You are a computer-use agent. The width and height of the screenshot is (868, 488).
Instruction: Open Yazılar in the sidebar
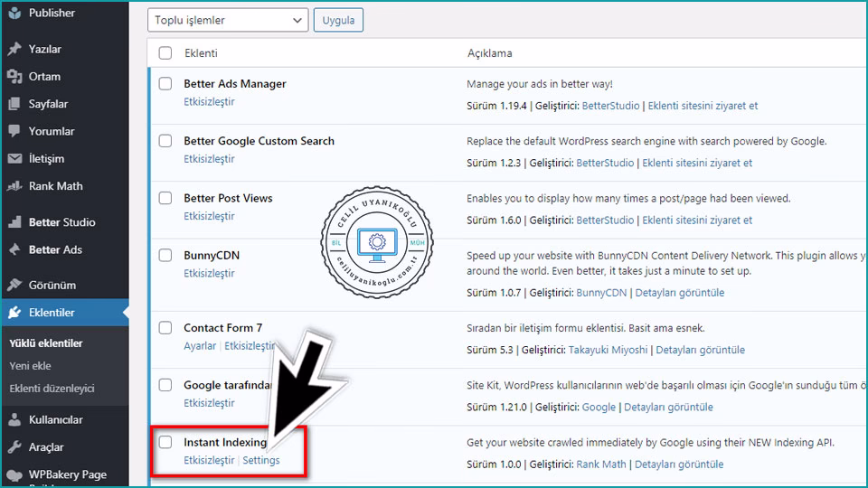point(45,49)
